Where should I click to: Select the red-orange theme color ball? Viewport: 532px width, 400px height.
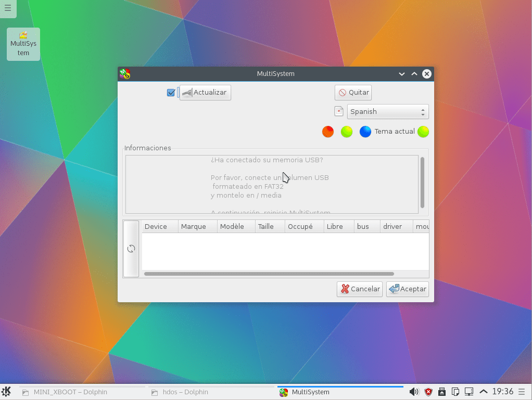point(328,132)
